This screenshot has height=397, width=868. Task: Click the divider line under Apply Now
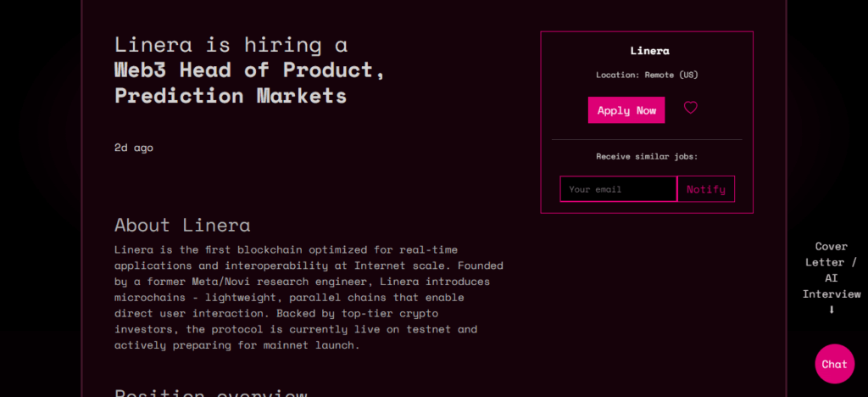tap(647, 139)
